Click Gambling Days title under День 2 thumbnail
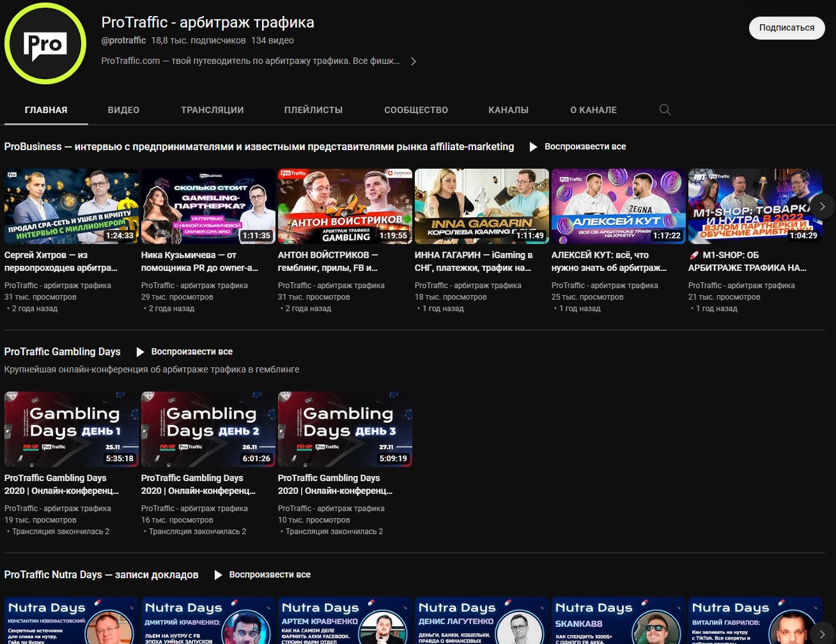The width and height of the screenshot is (836, 644). coord(198,484)
